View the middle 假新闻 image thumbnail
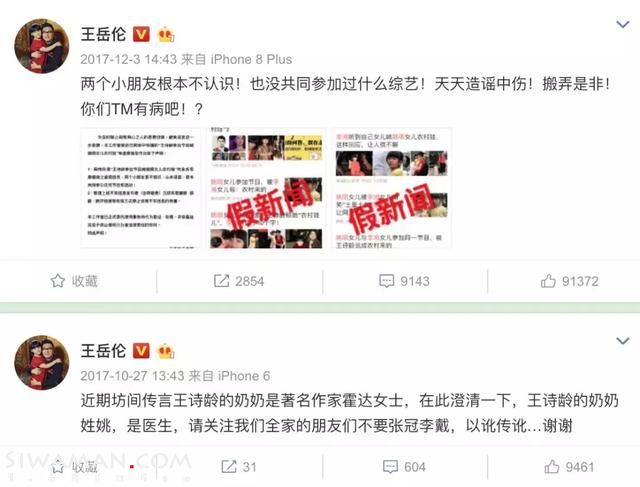Image resolution: width=640 pixels, height=487 pixels. tap(266, 188)
